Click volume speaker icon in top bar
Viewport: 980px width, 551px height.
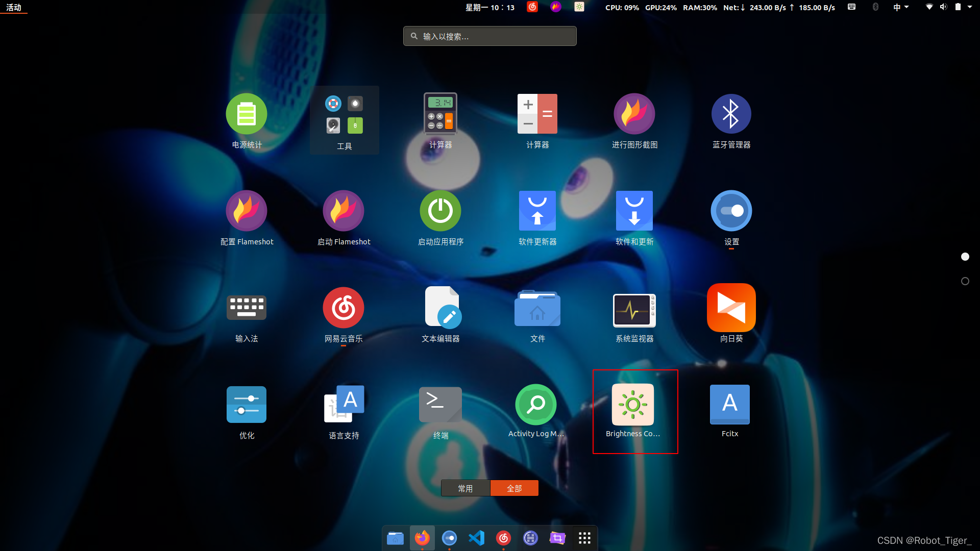(x=943, y=7)
